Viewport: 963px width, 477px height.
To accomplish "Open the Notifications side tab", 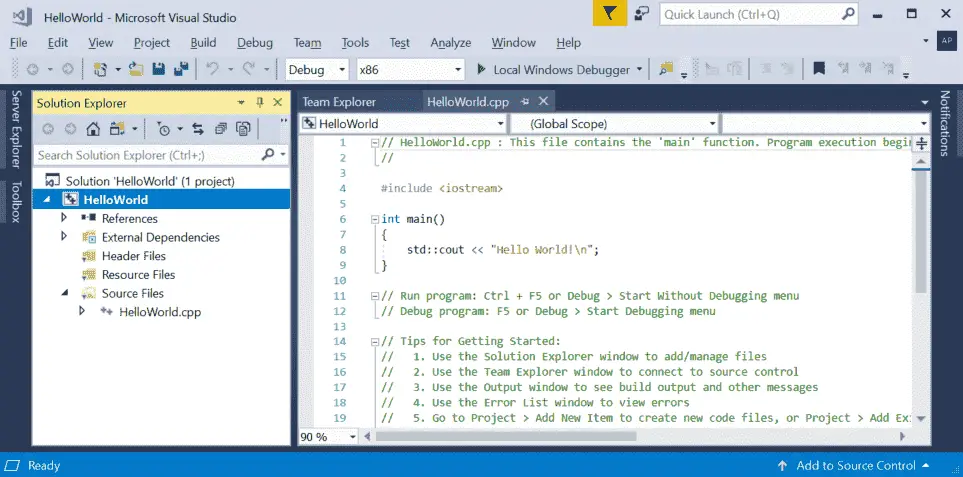I will point(945,123).
